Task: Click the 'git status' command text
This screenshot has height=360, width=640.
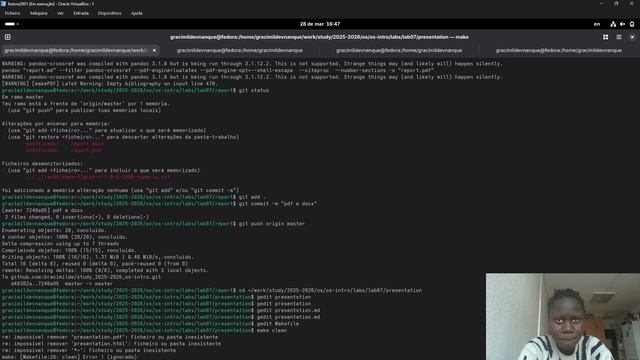Action: click(254, 91)
